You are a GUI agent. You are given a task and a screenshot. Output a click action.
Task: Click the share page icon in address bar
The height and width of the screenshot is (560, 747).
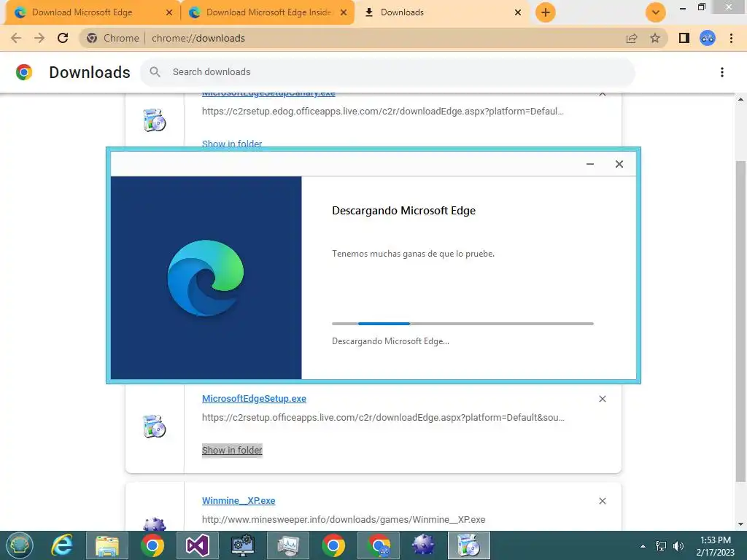click(632, 38)
